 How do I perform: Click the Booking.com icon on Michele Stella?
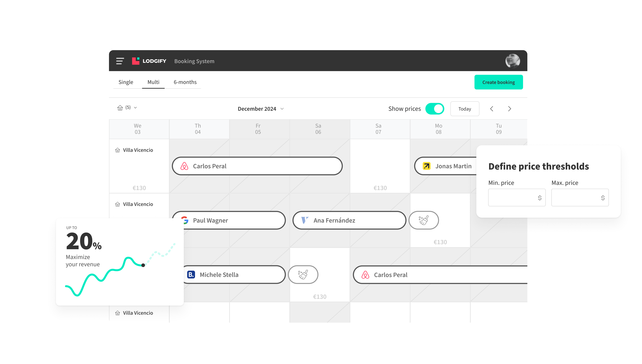(x=191, y=275)
